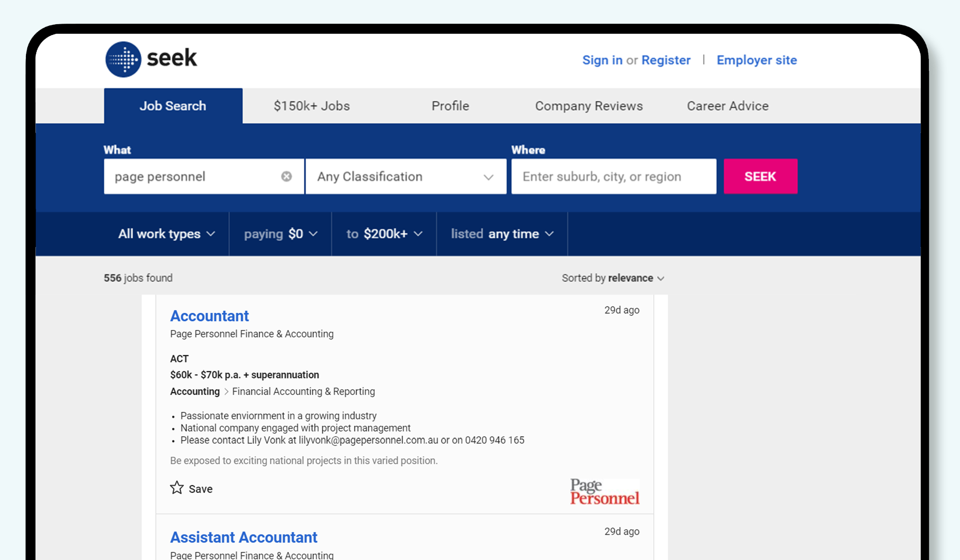Change Sorted by relevance ordering
This screenshot has height=560, width=960.
click(613, 278)
